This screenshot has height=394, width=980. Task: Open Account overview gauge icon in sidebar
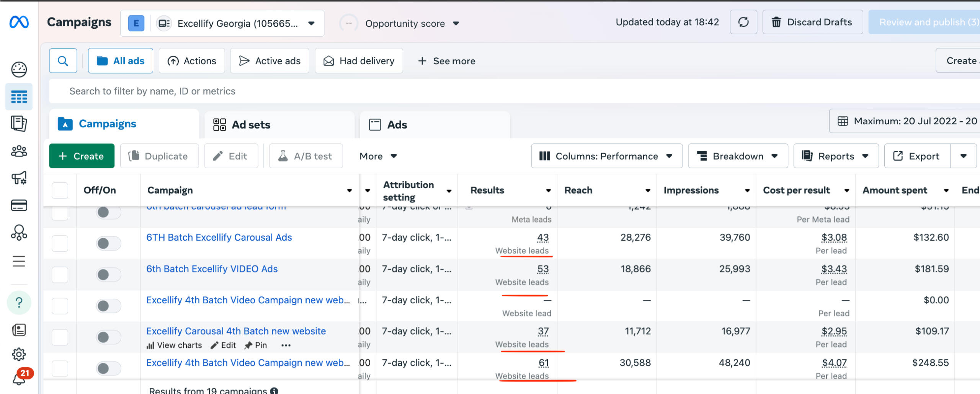19,69
